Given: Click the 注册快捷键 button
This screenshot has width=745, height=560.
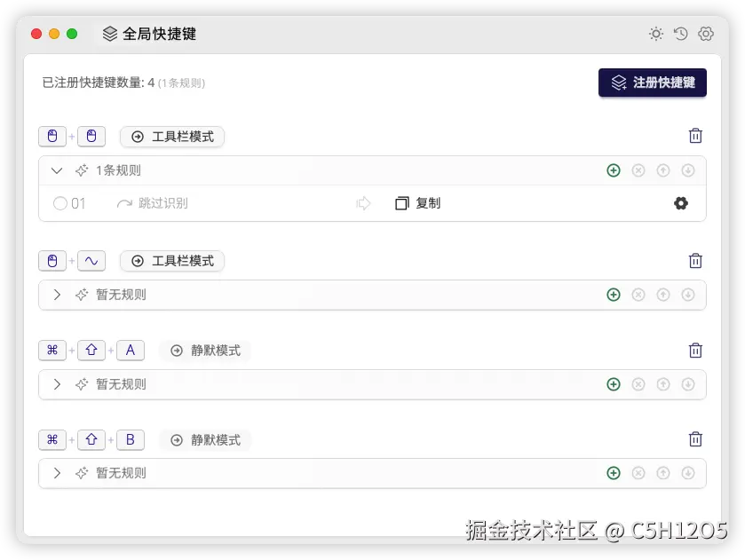Looking at the screenshot, I should click(652, 83).
